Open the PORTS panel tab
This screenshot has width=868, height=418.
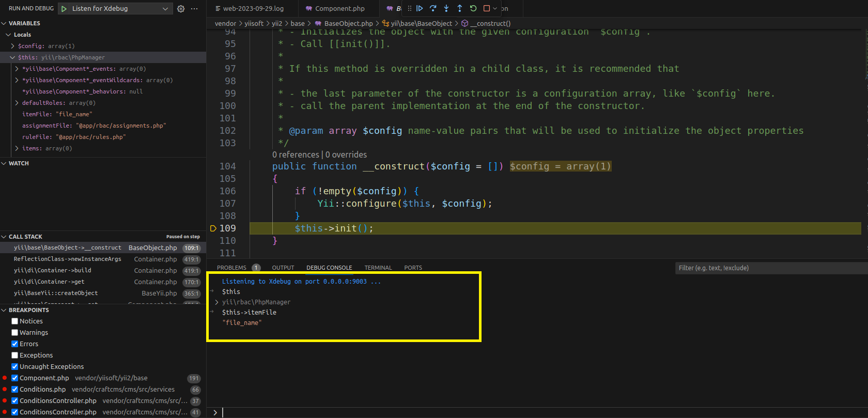pos(413,268)
